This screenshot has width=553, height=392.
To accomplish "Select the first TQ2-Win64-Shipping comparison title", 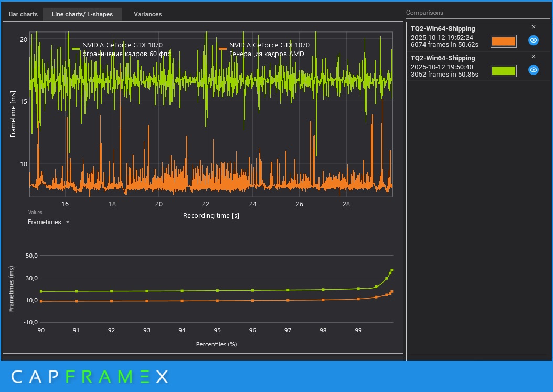I will pyautogui.click(x=443, y=28).
